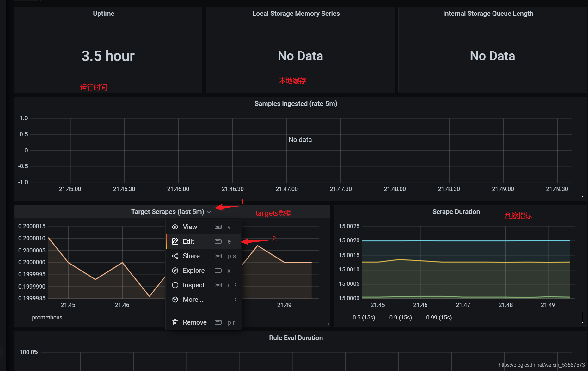Click Samples ingested (rate-5m) panel title

tap(296, 104)
